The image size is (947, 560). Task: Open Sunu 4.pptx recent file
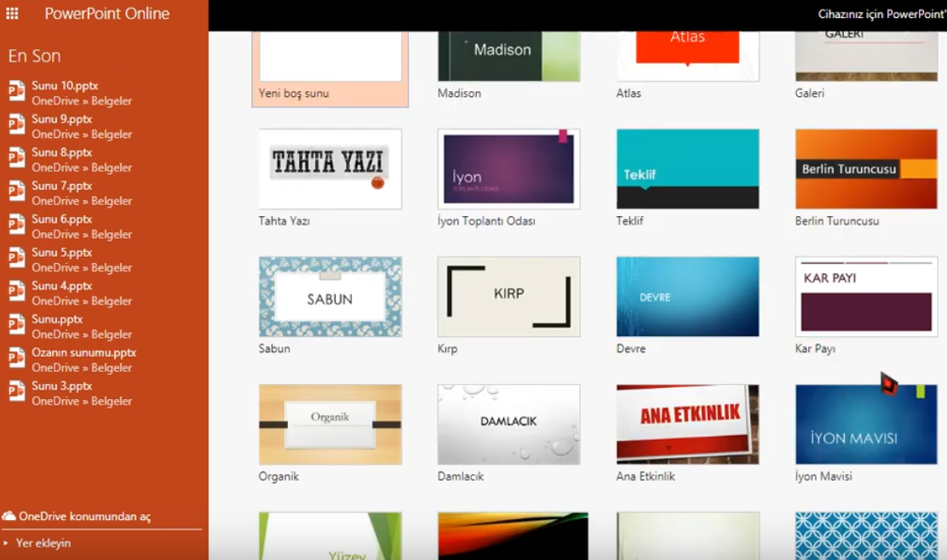(x=62, y=286)
